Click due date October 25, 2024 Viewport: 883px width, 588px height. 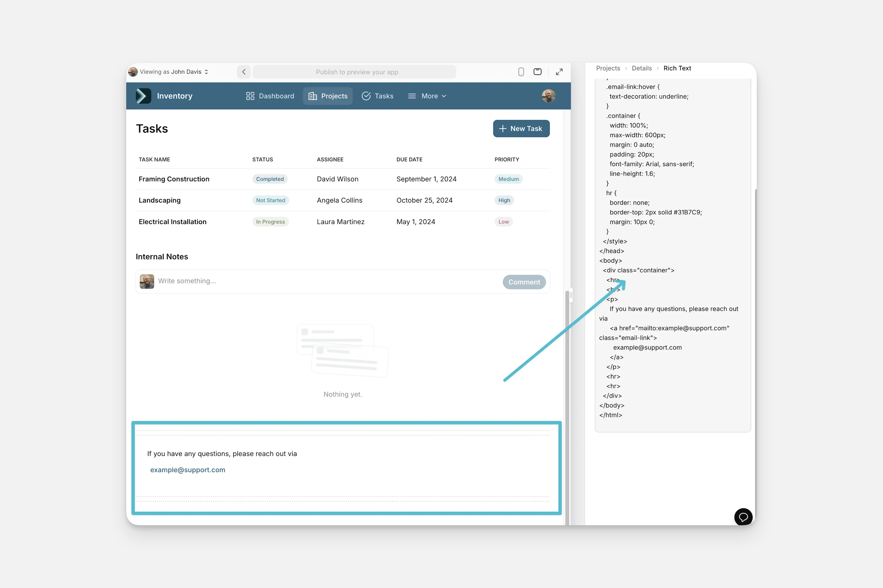[x=425, y=200]
